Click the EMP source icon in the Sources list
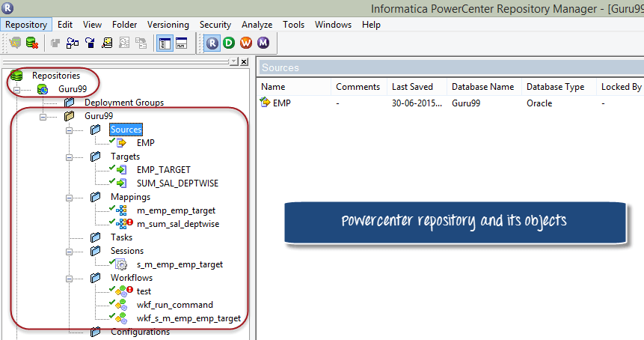This screenshot has width=644, height=340. click(264, 103)
